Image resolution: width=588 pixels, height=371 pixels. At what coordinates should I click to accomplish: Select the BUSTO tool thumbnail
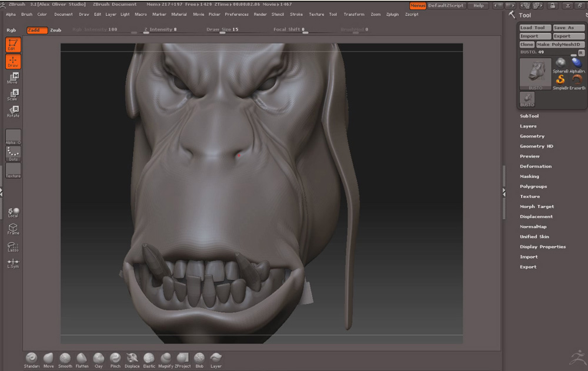(x=535, y=73)
